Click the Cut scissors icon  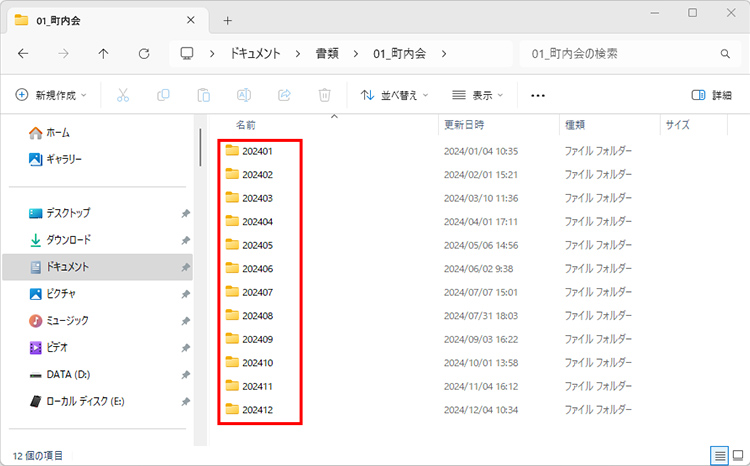tap(123, 95)
